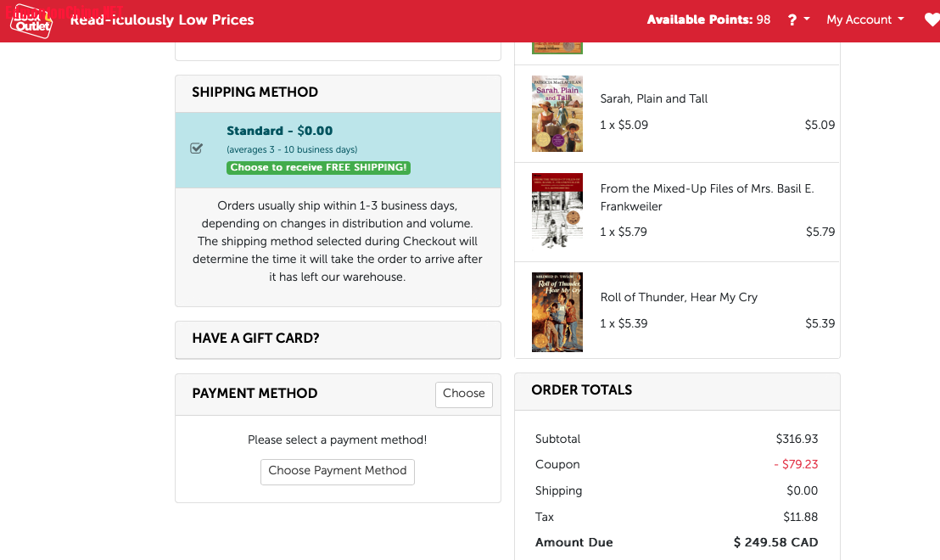Open the Book Outlet logo home link
The height and width of the screenshot is (560, 940).
(x=31, y=20)
